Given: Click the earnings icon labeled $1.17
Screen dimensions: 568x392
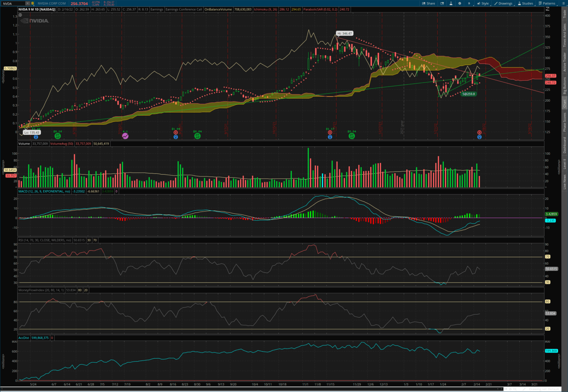Looking at the screenshot, I should coord(330,132).
